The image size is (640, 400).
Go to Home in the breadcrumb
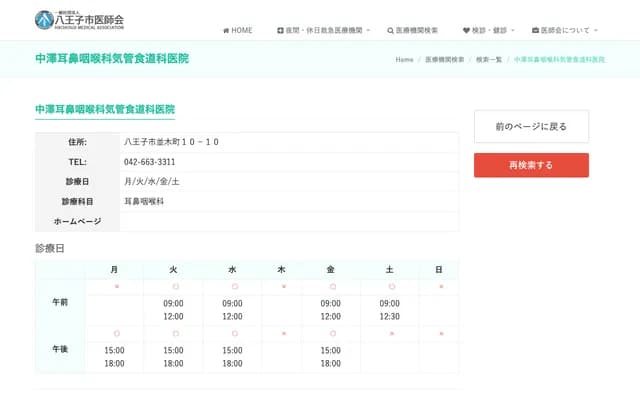click(404, 60)
